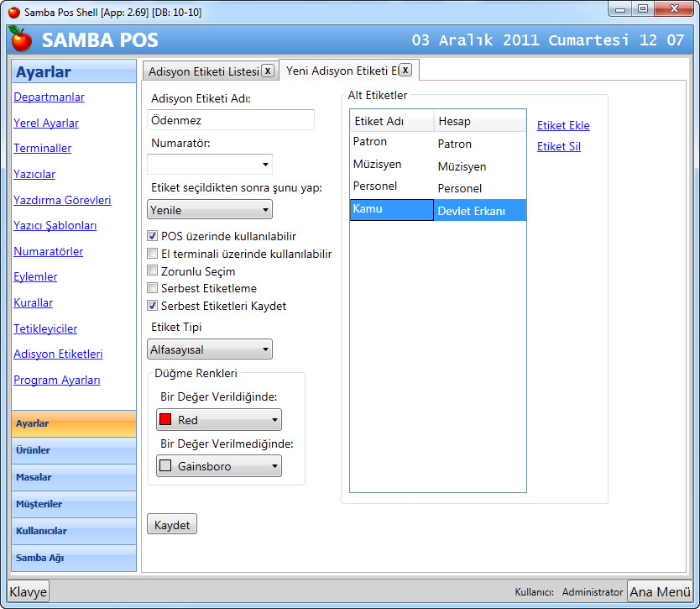Switch to Adisyon Etiketi Listesi tab
Image resolution: width=700 pixels, height=609 pixels.
click(x=204, y=71)
